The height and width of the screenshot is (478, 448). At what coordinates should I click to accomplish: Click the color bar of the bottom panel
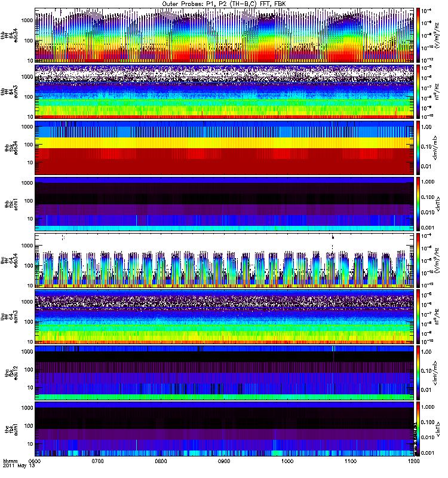click(x=418, y=428)
